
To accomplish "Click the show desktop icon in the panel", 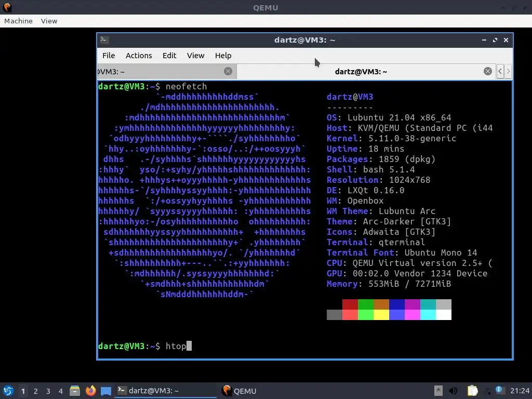I will 106,391.
